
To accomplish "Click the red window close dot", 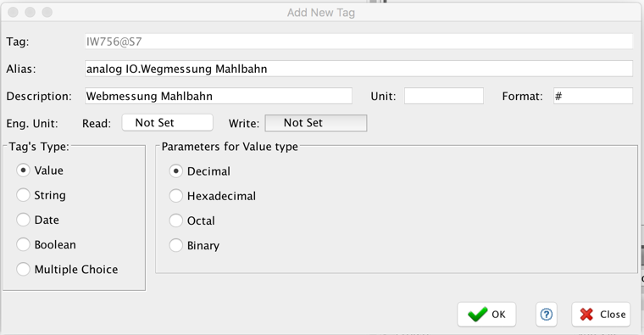I will pos(14,13).
